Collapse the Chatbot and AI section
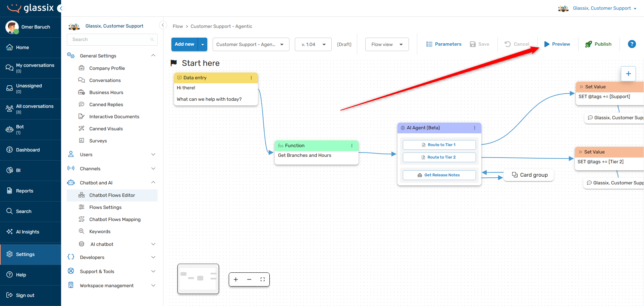 153,182
